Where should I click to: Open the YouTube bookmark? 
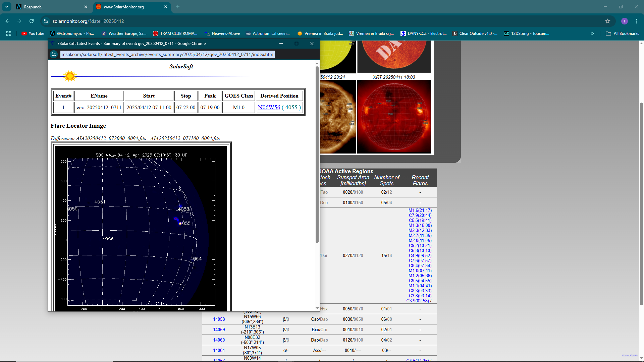pos(33,34)
